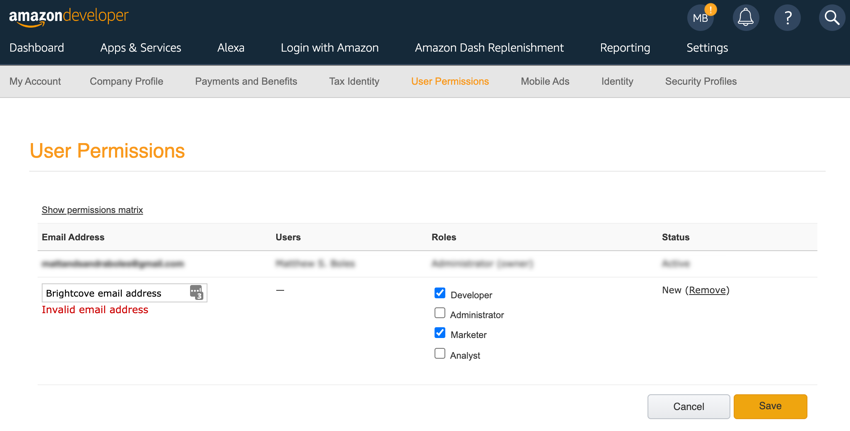Click the autofill icon in email field
The height and width of the screenshot is (431, 850).
tap(196, 293)
